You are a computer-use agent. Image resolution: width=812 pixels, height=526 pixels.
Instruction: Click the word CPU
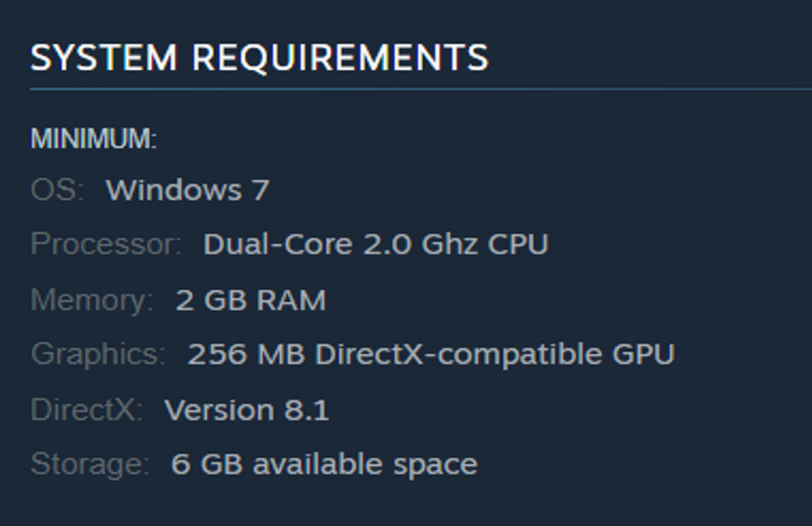pyautogui.click(x=518, y=244)
